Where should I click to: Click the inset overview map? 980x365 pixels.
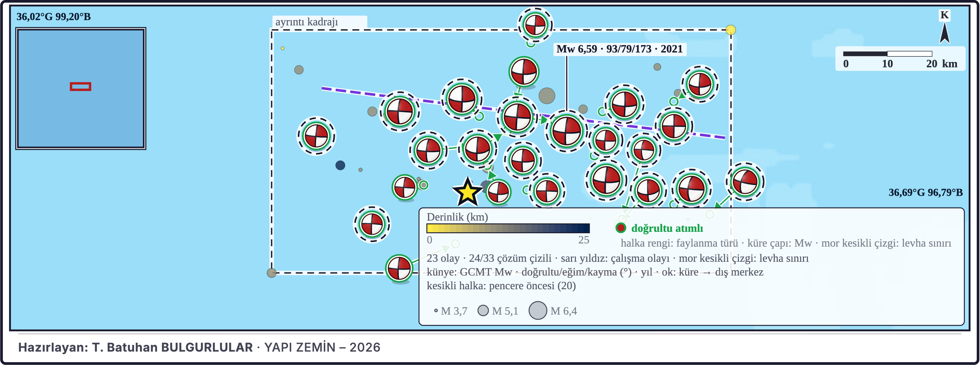point(81,88)
